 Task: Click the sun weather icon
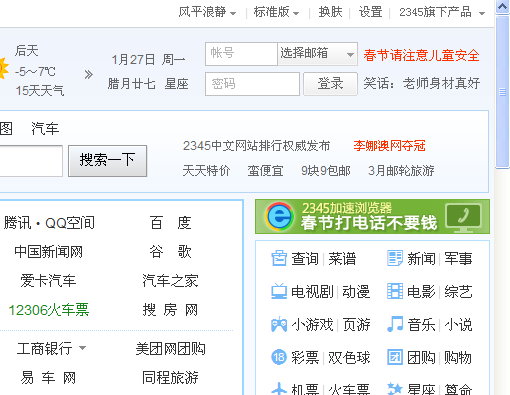pos(3,68)
